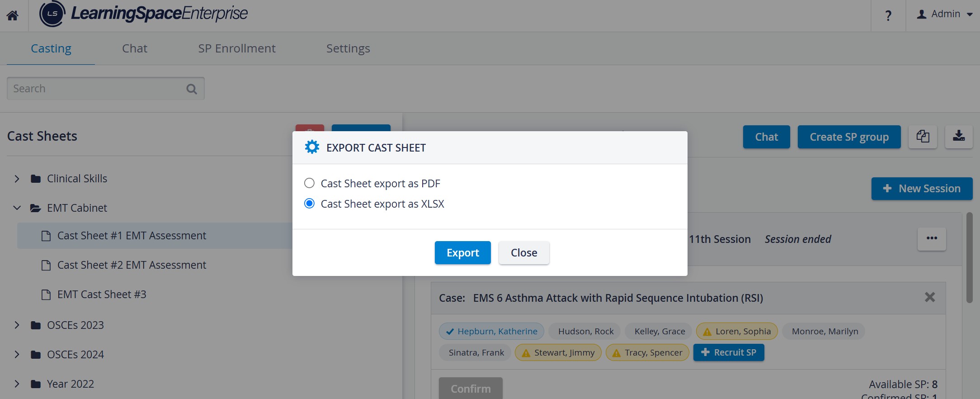
Task: Open the Settings tab
Action: pyautogui.click(x=348, y=48)
